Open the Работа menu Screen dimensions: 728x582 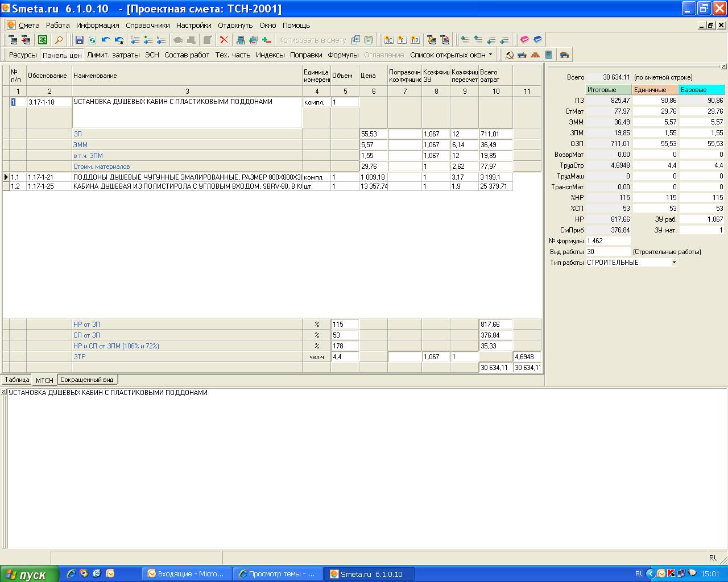click(57, 25)
